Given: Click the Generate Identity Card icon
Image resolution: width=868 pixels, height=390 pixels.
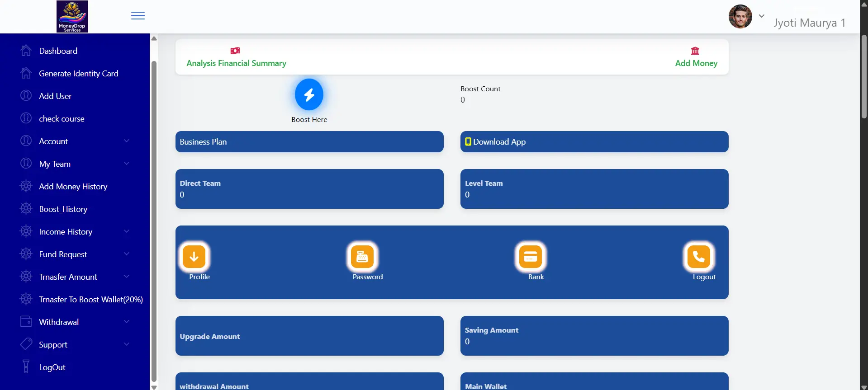Looking at the screenshot, I should tap(26, 73).
